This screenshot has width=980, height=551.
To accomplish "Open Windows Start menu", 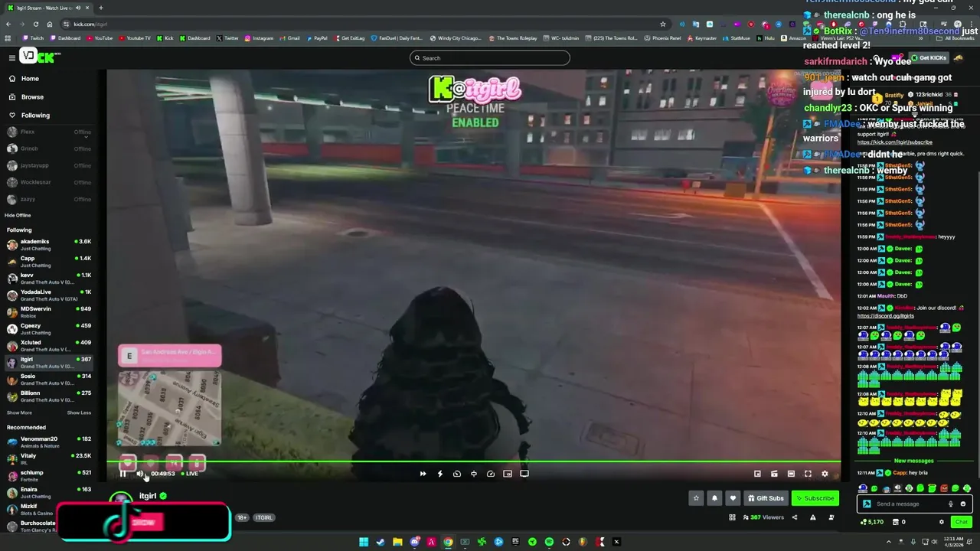I will pyautogui.click(x=364, y=542).
